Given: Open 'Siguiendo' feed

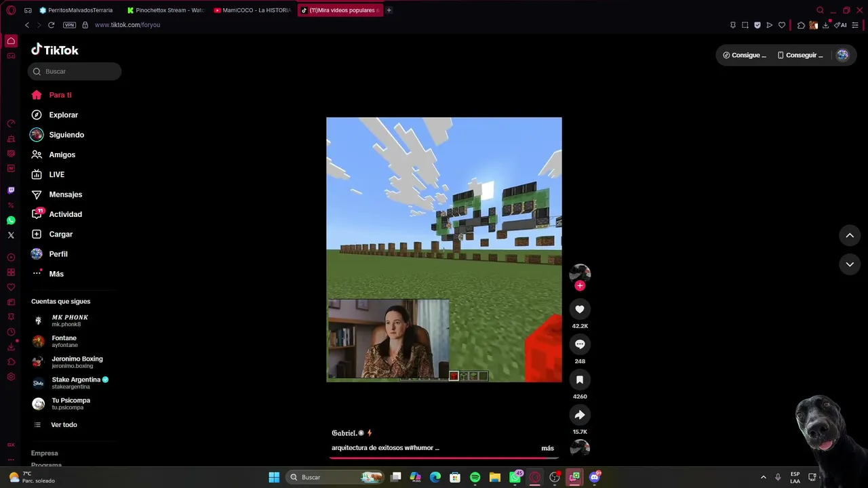Looking at the screenshot, I should pos(66,135).
